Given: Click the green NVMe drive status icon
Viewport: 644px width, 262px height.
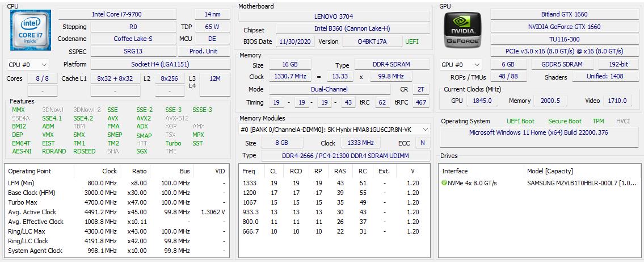Looking at the screenshot, I should (444, 183).
